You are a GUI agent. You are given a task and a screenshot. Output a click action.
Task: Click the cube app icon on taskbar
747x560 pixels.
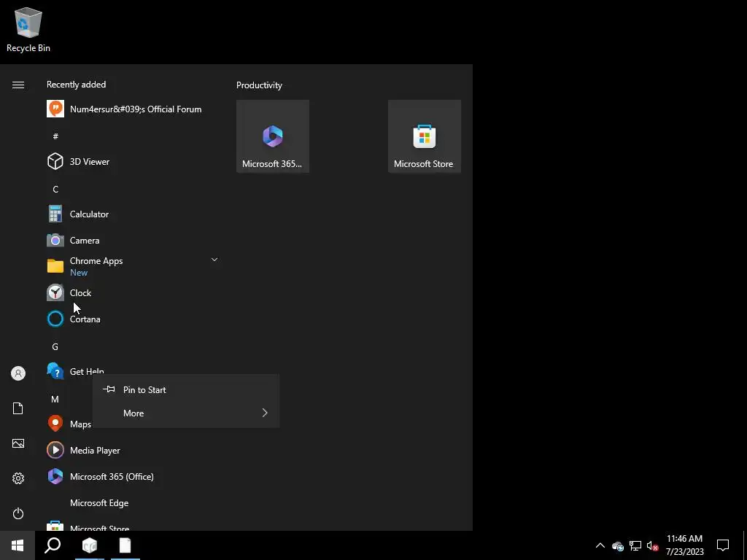pyautogui.click(x=90, y=545)
